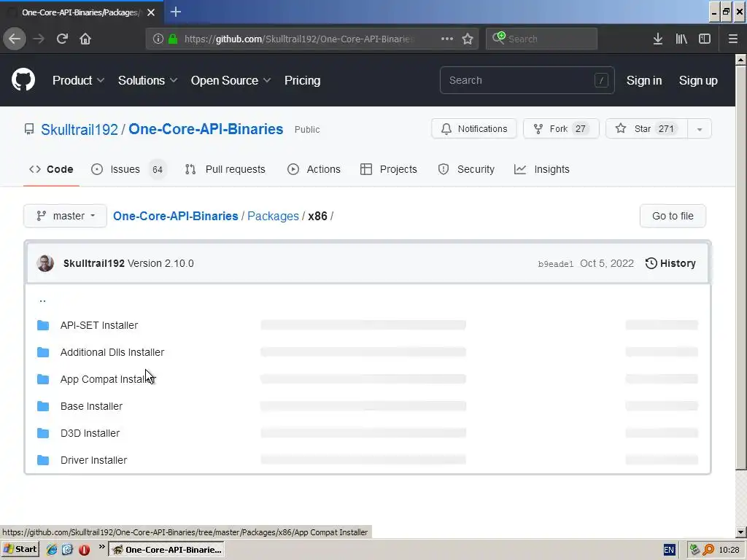Open the Star lists dropdown arrow
The image size is (747, 560).
point(700,129)
